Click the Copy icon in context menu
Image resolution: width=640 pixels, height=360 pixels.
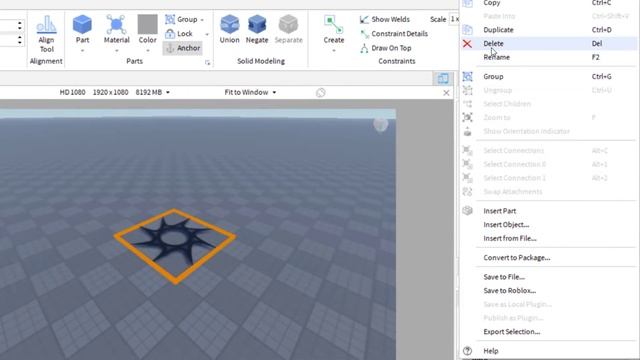tap(467, 3)
